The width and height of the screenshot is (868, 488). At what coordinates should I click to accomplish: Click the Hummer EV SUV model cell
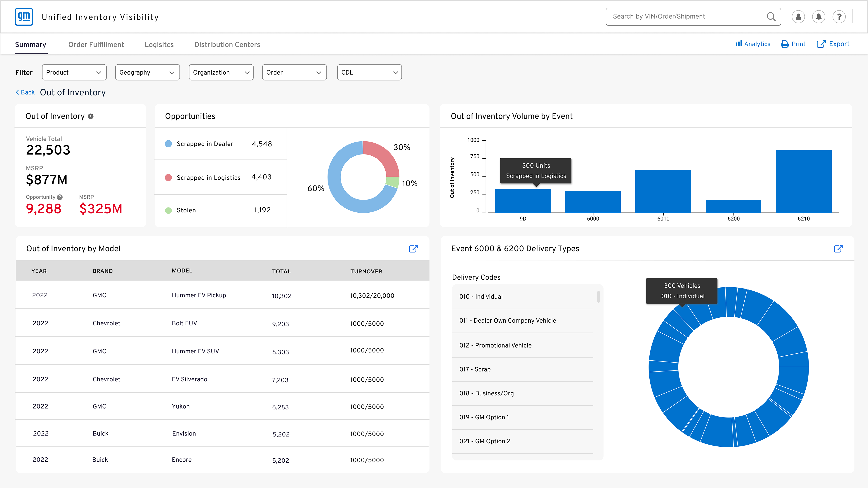tap(196, 351)
